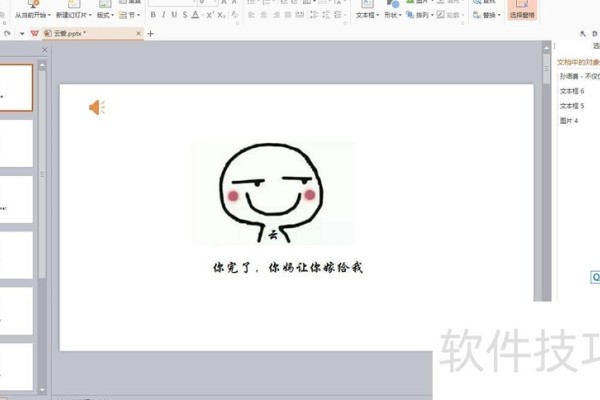This screenshot has height=400, width=600.
Task: Click the center align paragraph icon
Action: point(264,15)
